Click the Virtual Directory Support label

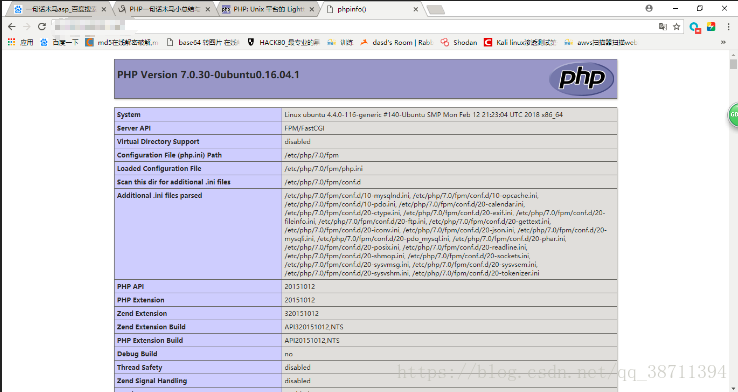point(158,142)
